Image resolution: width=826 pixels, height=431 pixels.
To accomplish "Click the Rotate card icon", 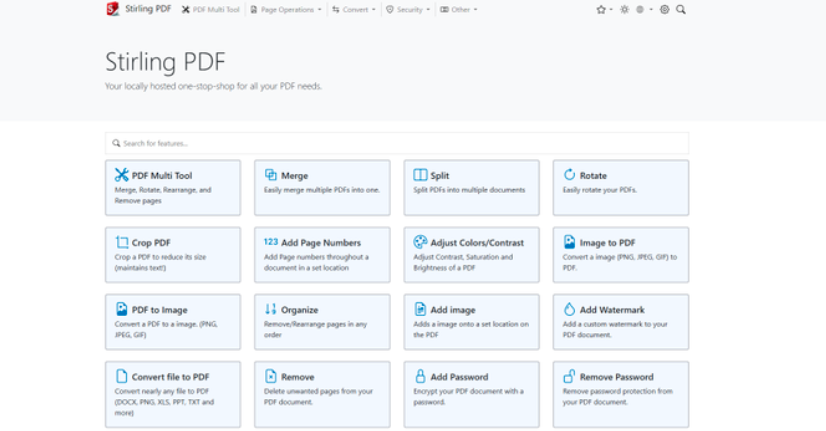I will point(569,174).
